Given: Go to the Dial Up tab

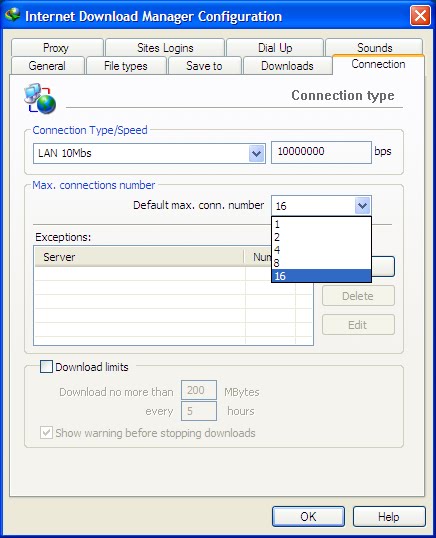Looking at the screenshot, I should pyautogui.click(x=275, y=48).
